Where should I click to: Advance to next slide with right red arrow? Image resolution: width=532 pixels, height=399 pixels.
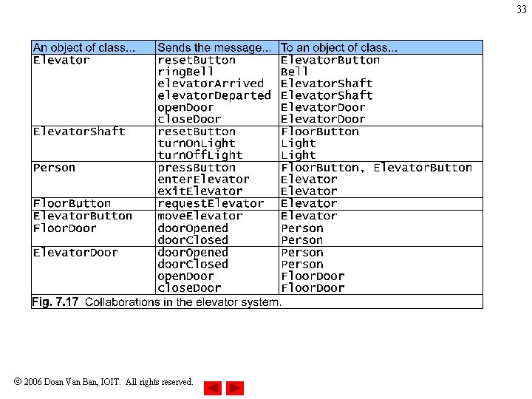pyautogui.click(x=235, y=388)
